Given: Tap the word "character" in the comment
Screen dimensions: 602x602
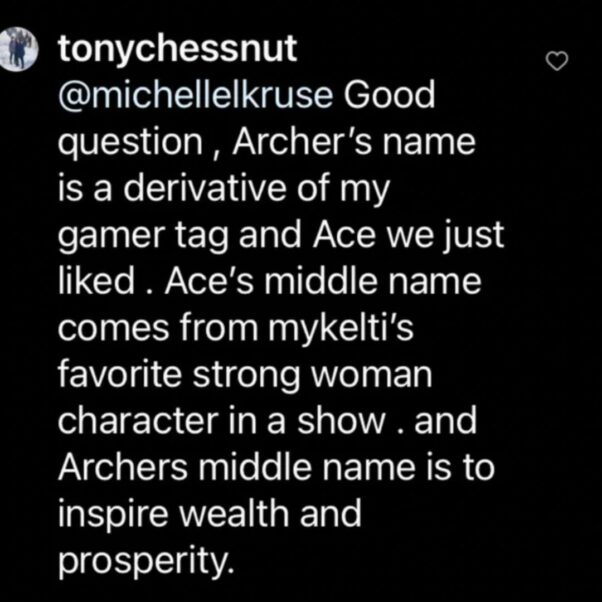Looking at the screenshot, I should tap(138, 420).
